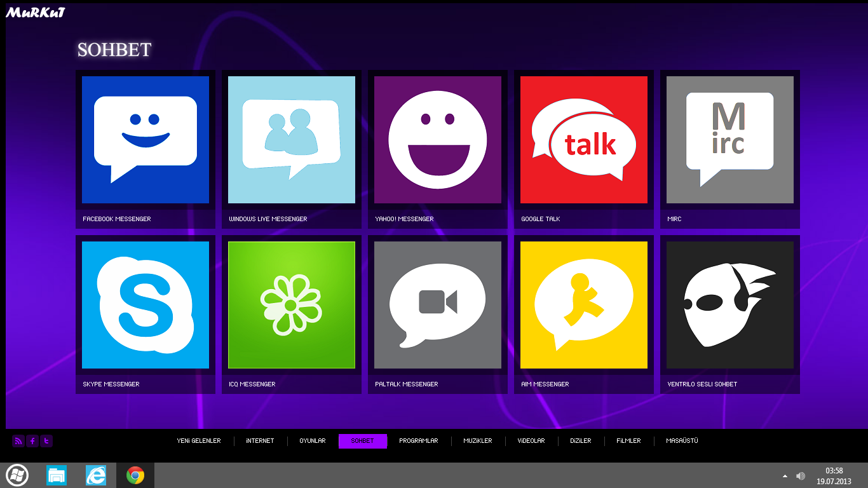868x488 pixels.
Task: Open the Twitter social icon in footer
Action: (46, 441)
